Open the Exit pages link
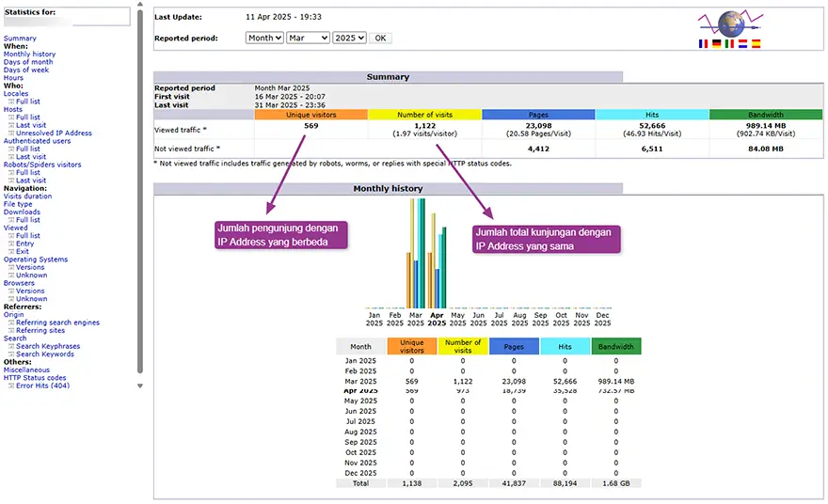 [x=23, y=251]
